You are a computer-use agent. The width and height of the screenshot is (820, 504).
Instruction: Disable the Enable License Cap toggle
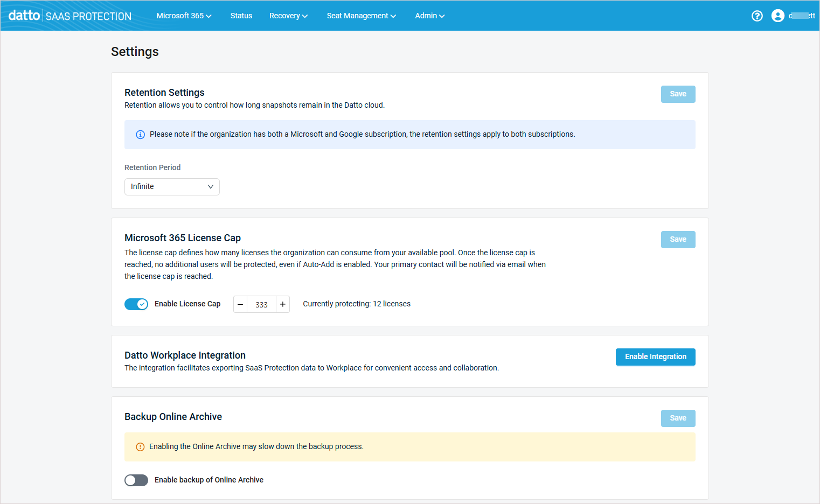tap(136, 304)
